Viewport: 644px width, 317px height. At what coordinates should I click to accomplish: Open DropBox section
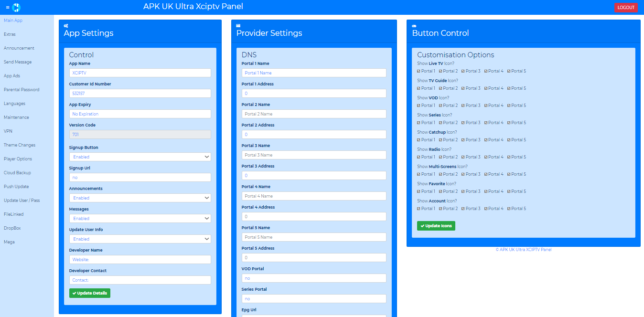[12, 228]
